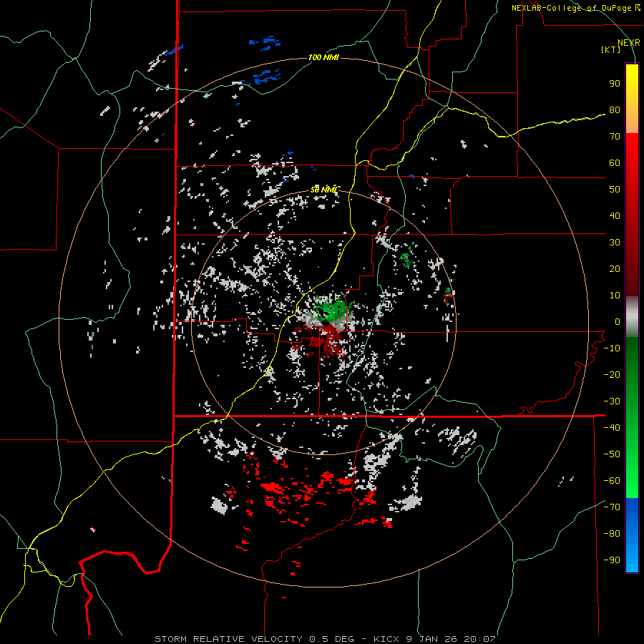Click the 70 value on the velocity scale
Screen dimensions: 644x644
(615, 137)
